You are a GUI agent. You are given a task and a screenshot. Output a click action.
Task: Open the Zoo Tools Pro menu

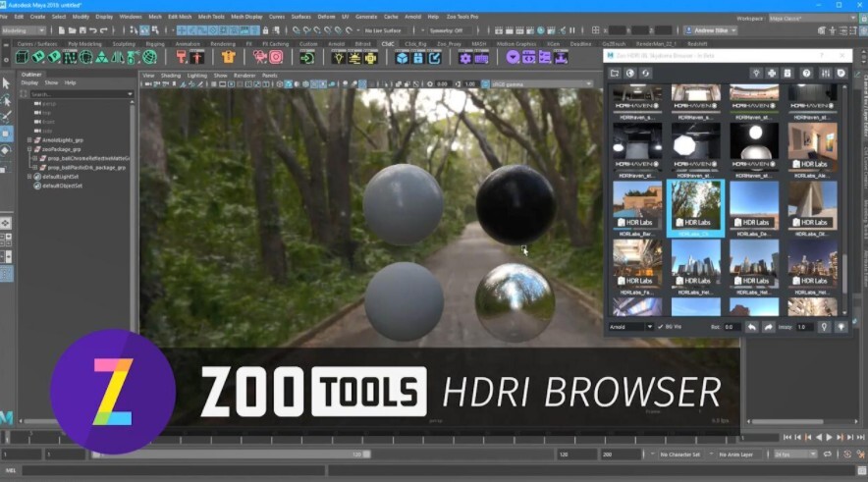pyautogui.click(x=461, y=17)
